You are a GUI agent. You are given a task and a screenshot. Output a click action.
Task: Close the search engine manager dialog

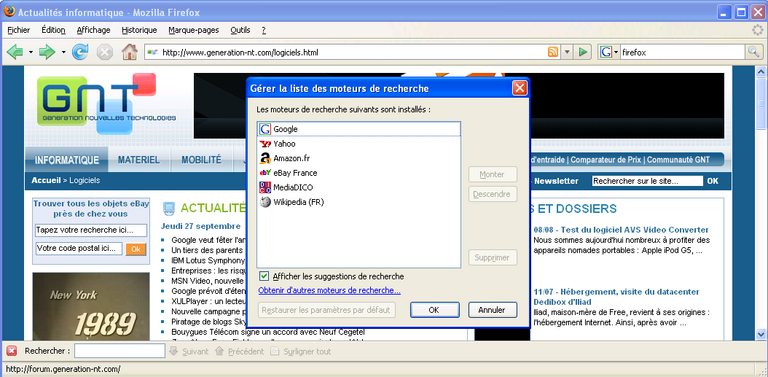click(x=519, y=88)
